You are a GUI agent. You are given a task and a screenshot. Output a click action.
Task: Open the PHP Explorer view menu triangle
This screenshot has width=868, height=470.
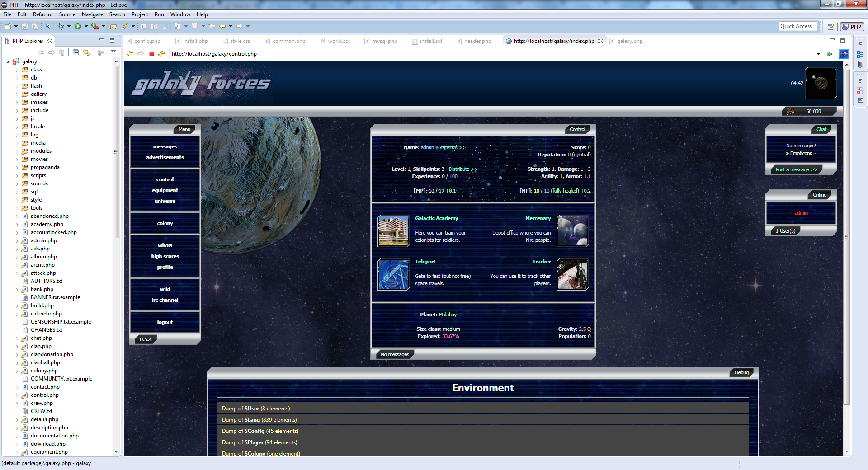[113, 52]
